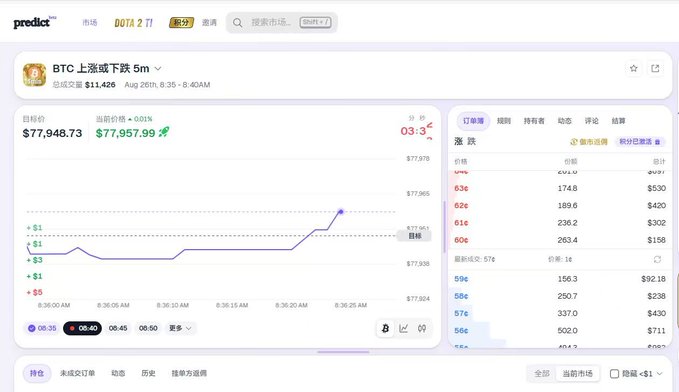Switch to line chart view icon
Viewport: 679px width, 392px height.
(404, 329)
